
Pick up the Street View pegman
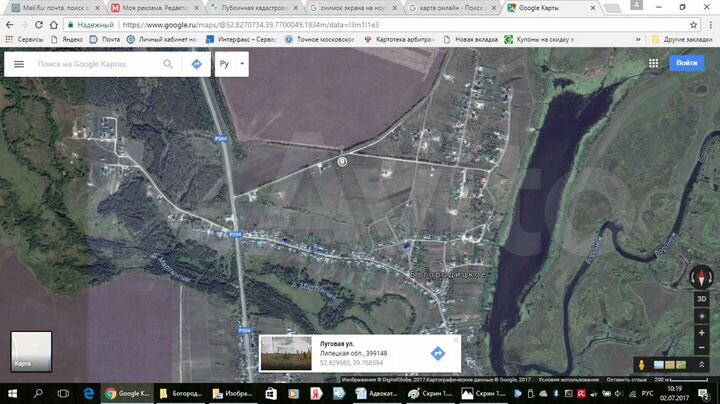pos(641,365)
